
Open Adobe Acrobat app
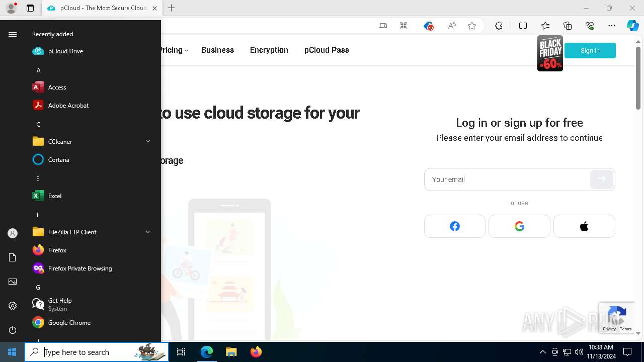click(x=91, y=105)
